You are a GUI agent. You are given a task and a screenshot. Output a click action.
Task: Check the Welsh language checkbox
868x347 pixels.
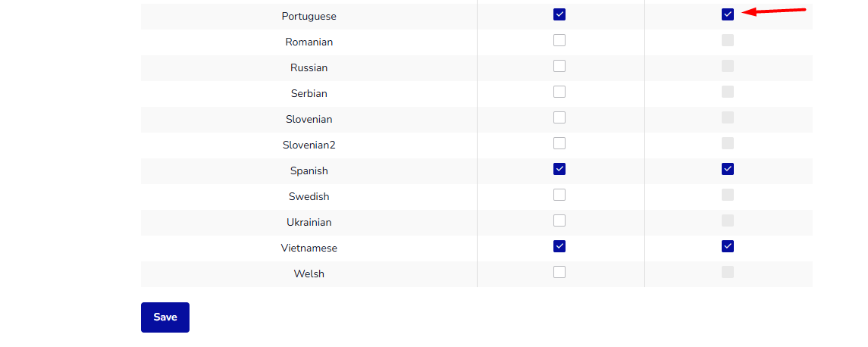pos(559,272)
